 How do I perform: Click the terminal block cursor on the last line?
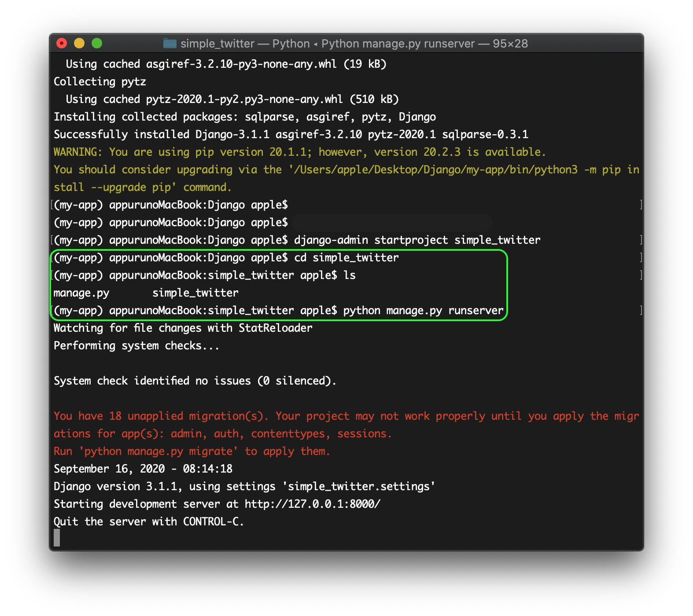[x=57, y=538]
